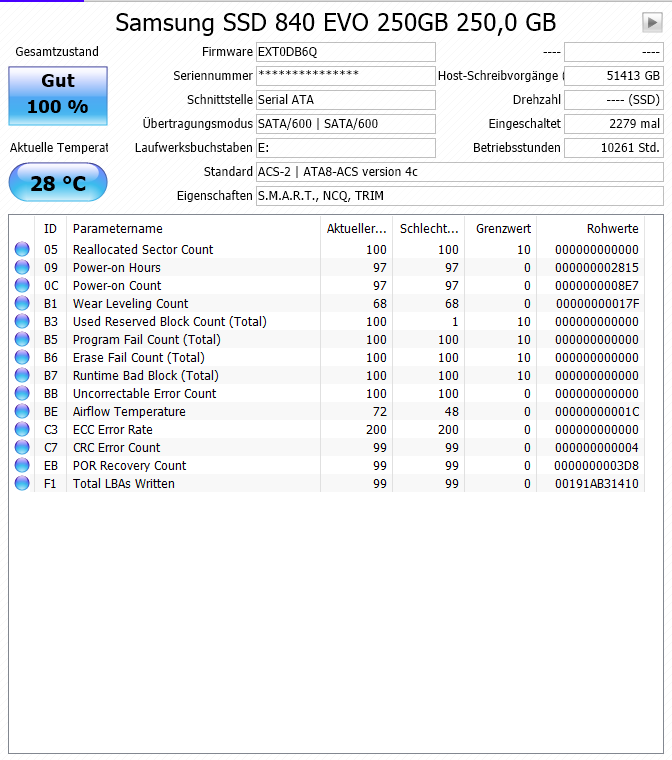
Task: Click the Eigenschaften field S.M.A.R.T., NCQ, TRIM
Action: click(460, 196)
